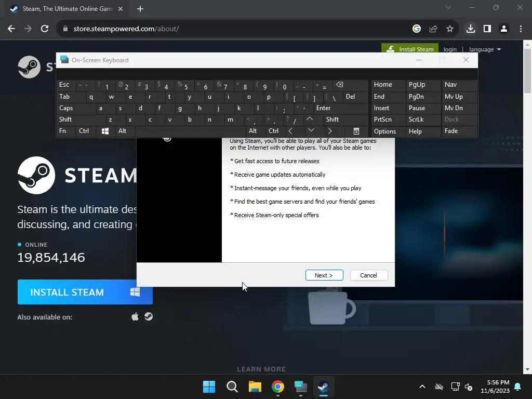The height and width of the screenshot is (399, 532).
Task: Click the Tab key on keyboard
Action: pyautogui.click(x=71, y=97)
